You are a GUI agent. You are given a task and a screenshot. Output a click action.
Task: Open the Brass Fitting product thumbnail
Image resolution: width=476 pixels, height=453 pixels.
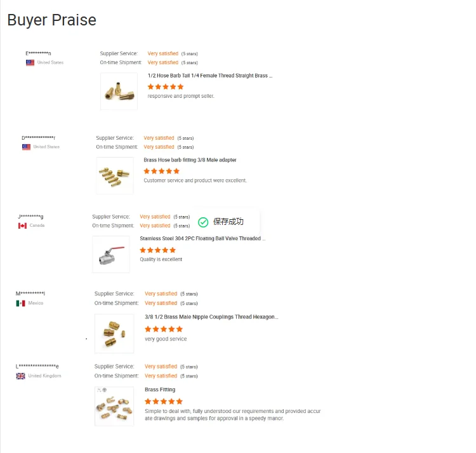(x=114, y=406)
